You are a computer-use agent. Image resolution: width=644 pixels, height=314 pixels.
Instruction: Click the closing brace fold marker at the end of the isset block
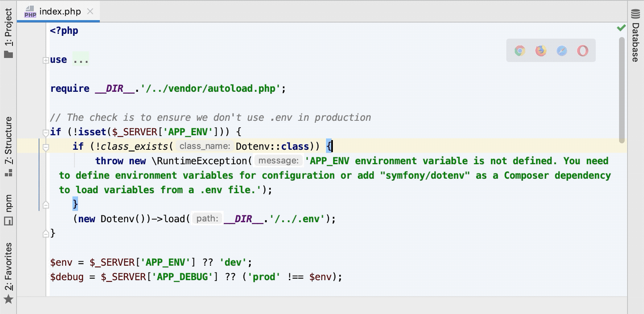pos(46,233)
